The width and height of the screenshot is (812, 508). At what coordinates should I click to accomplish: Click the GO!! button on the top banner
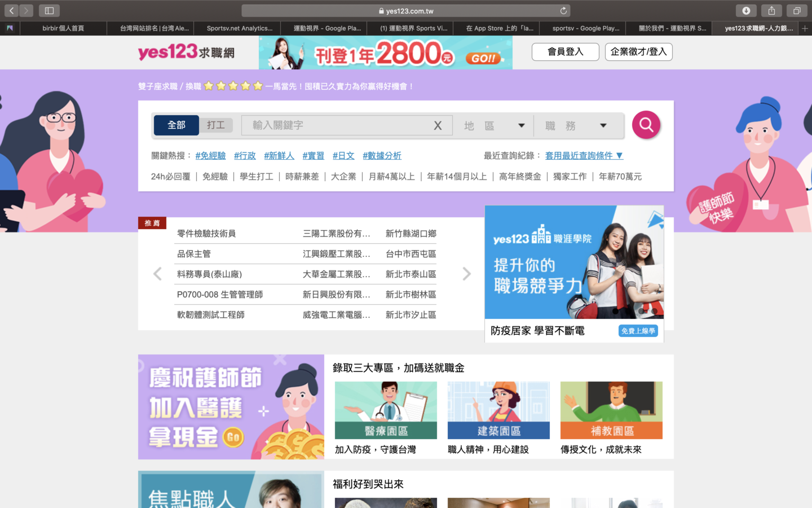[x=483, y=58]
